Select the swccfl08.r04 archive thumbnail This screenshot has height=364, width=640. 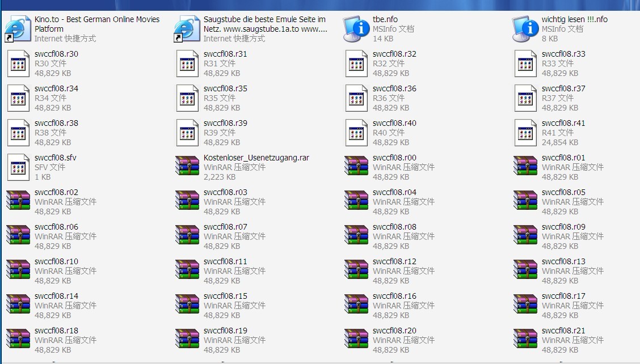pos(356,202)
